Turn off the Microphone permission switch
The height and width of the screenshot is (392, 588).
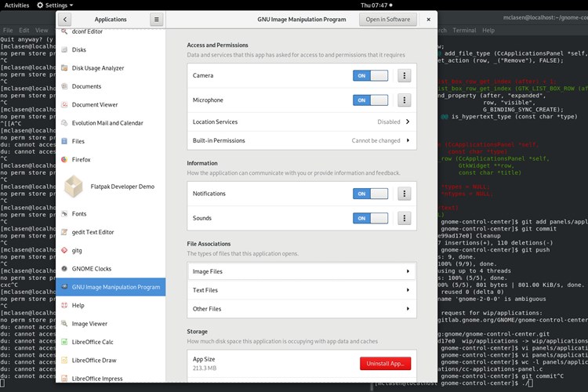click(x=370, y=100)
